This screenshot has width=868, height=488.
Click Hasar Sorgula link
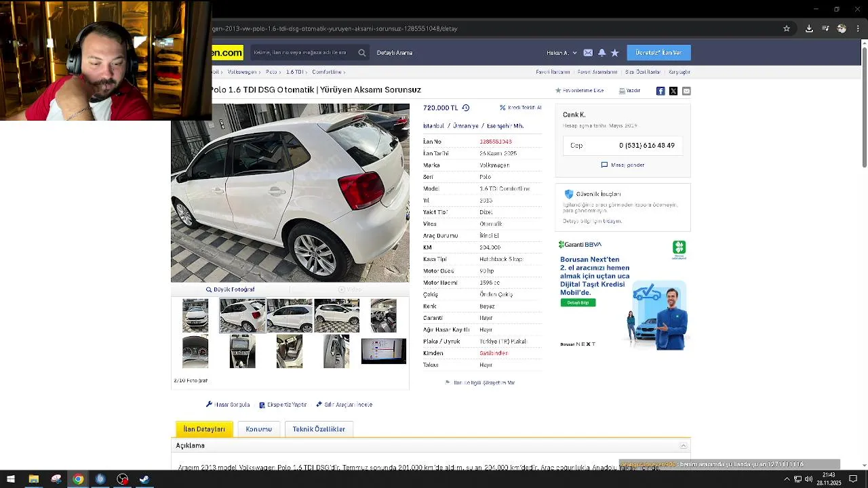pos(228,405)
